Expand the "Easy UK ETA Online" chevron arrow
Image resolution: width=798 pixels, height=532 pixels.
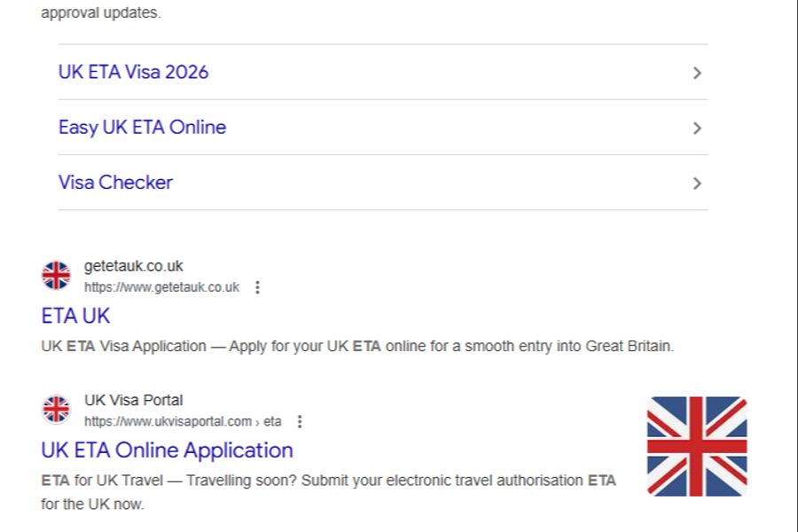click(x=697, y=128)
